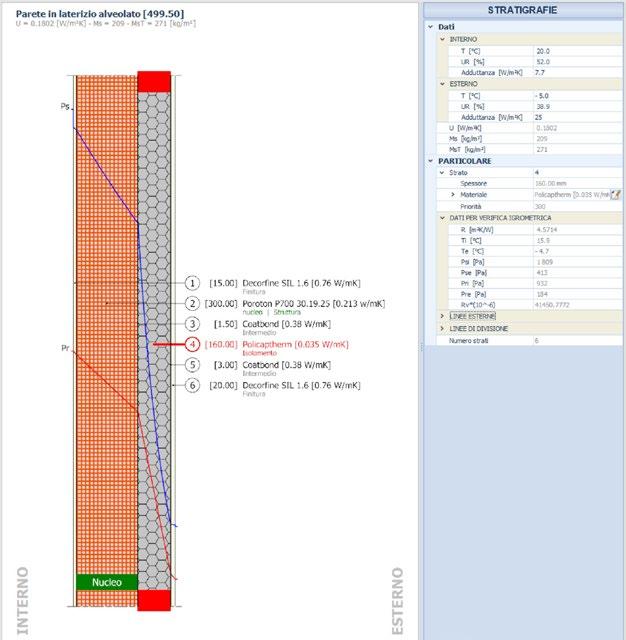Click the red Policaptherm layer 4 label
The height and width of the screenshot is (640, 626).
pyautogui.click(x=295, y=344)
